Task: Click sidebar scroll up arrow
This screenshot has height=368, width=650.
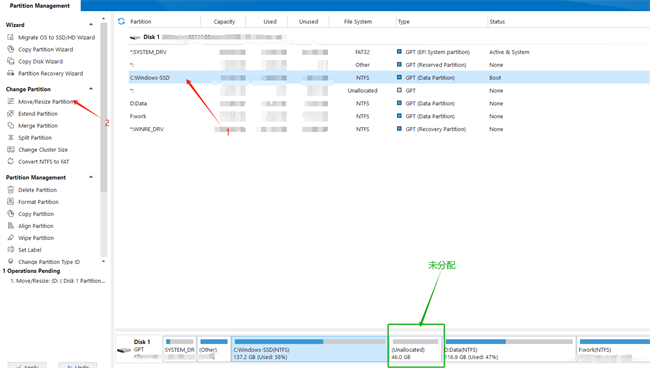Action: [104, 19]
